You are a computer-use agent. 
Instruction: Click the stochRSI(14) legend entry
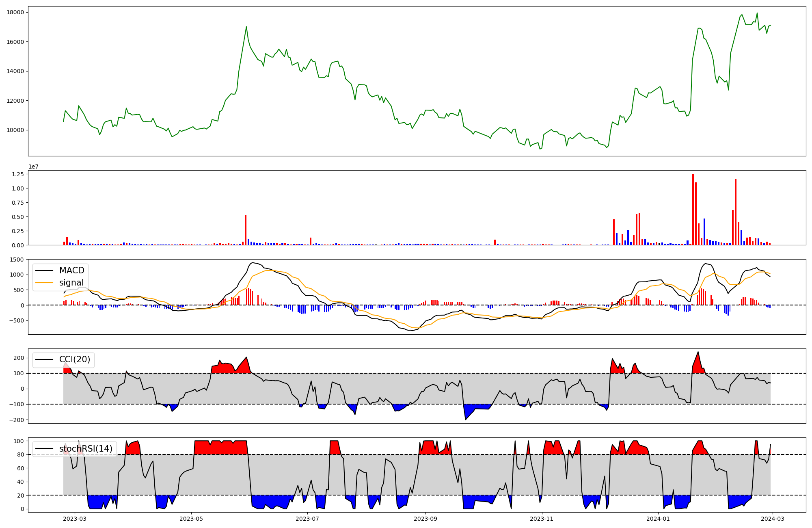coord(86,449)
